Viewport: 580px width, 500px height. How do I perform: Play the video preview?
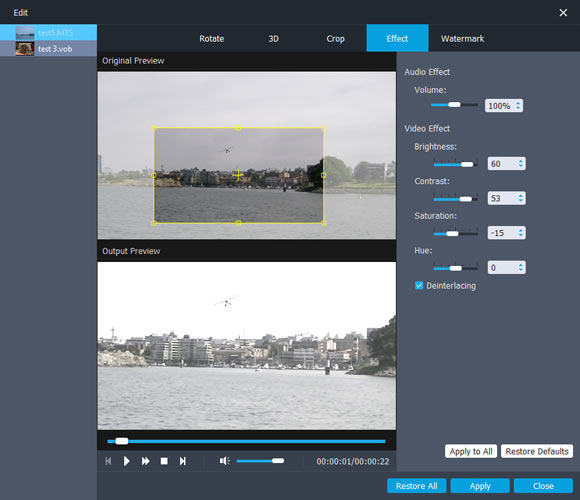(x=127, y=461)
